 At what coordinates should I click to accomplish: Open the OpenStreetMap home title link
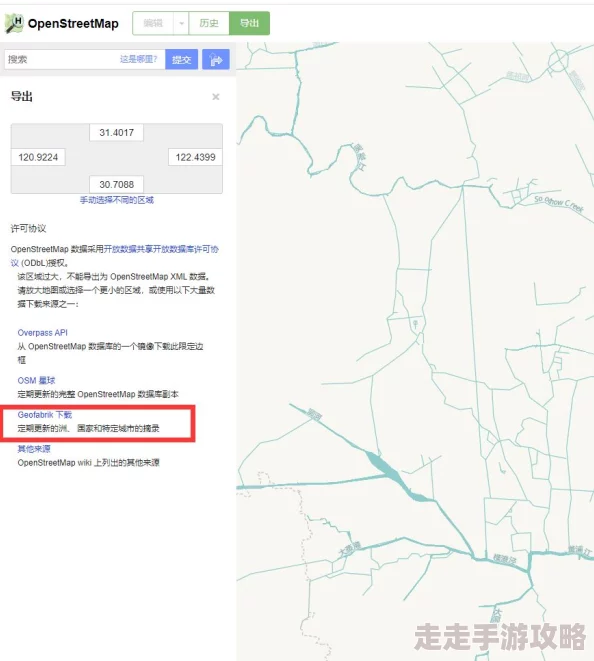click(x=73, y=24)
